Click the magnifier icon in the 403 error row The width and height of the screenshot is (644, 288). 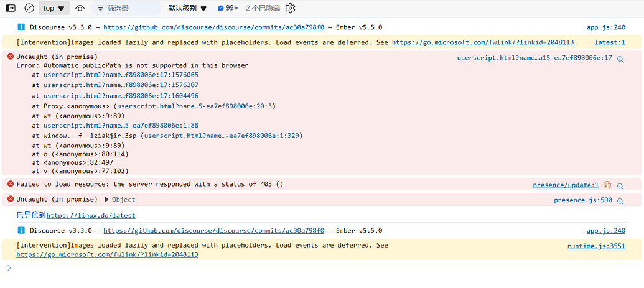click(x=620, y=186)
